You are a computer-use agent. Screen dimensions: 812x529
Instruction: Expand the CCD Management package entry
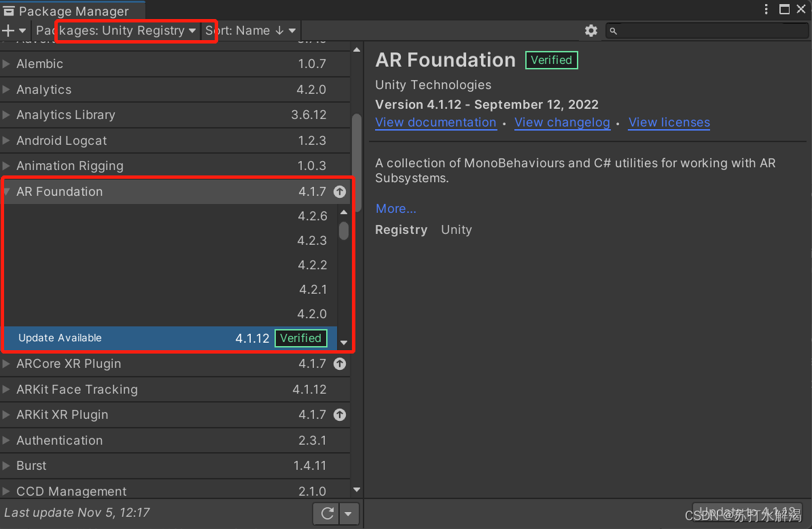coord(6,491)
